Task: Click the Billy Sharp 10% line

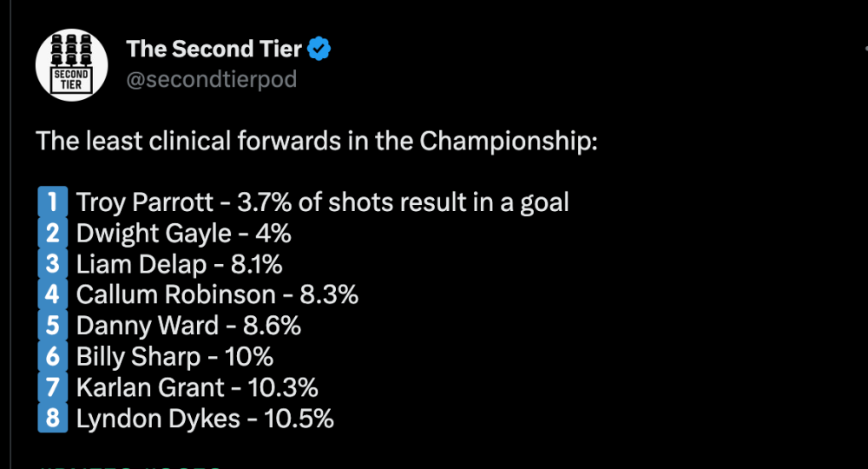Action: click(174, 357)
